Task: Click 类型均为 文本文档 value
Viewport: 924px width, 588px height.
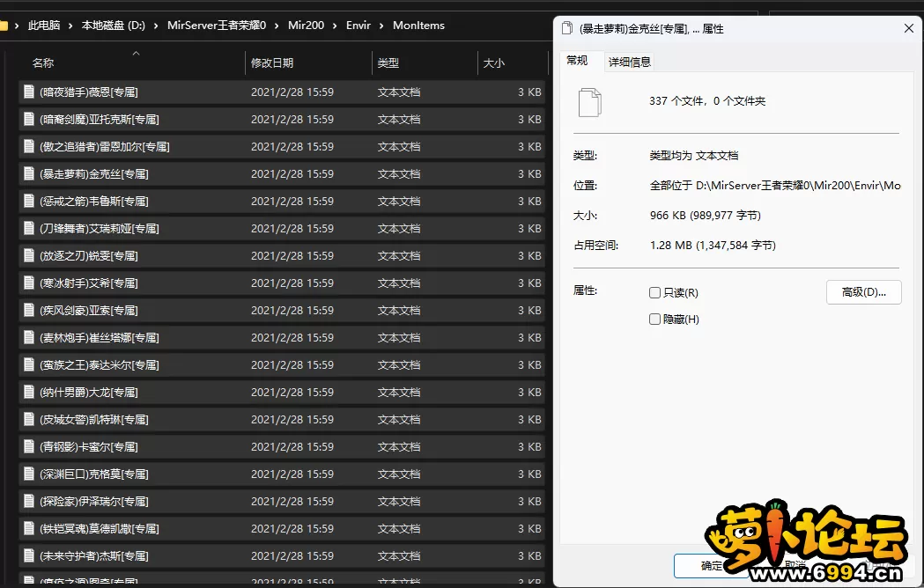Action: point(694,156)
